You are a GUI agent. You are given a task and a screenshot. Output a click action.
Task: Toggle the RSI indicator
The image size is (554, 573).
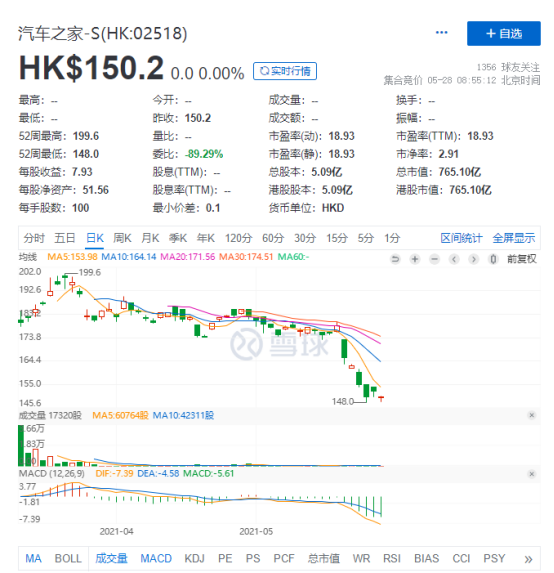pos(392,558)
